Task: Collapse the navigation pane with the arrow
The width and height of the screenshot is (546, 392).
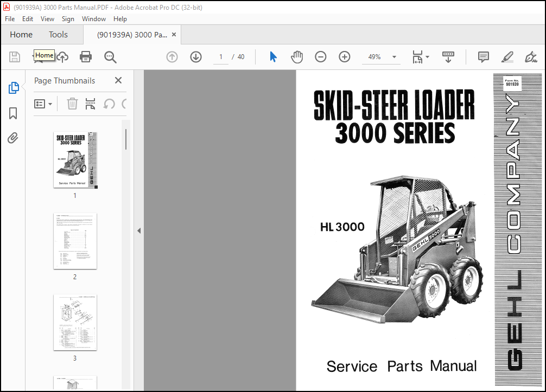Action: tap(139, 230)
